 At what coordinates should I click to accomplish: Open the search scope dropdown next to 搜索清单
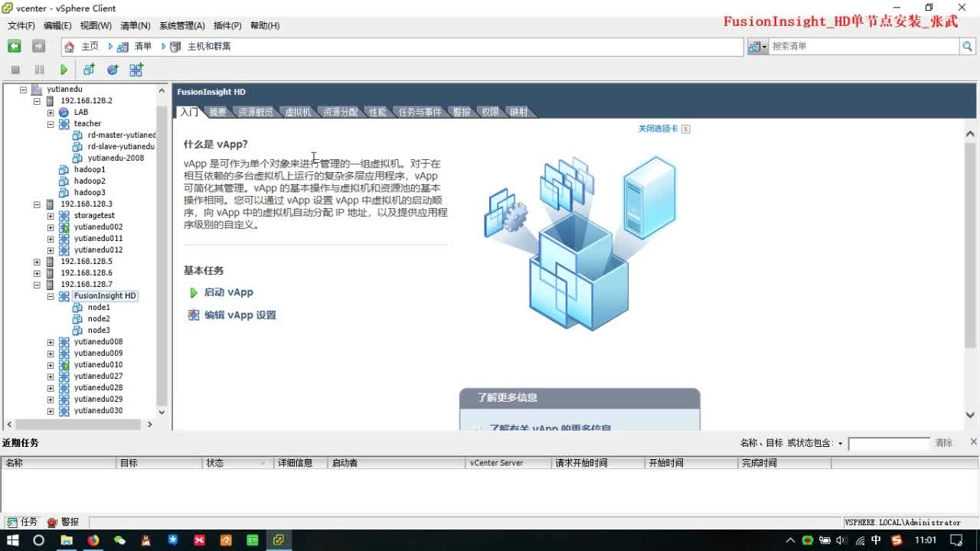click(759, 47)
